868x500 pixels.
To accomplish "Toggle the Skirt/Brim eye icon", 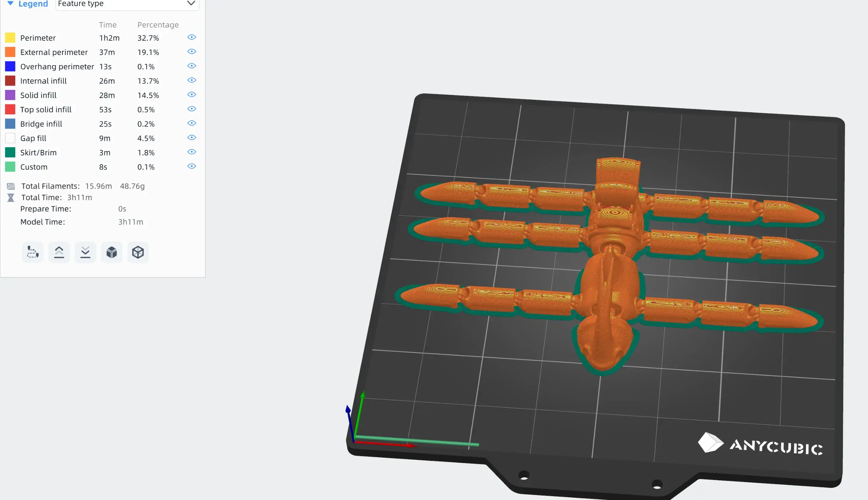I will (192, 152).
